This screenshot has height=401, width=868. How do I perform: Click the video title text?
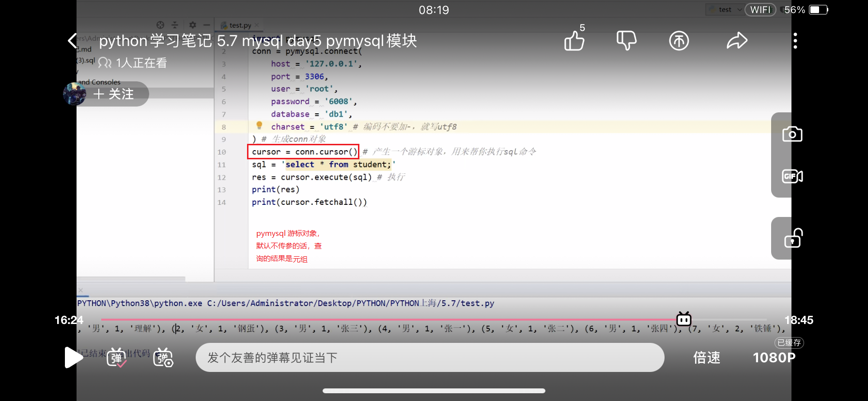[x=258, y=41]
